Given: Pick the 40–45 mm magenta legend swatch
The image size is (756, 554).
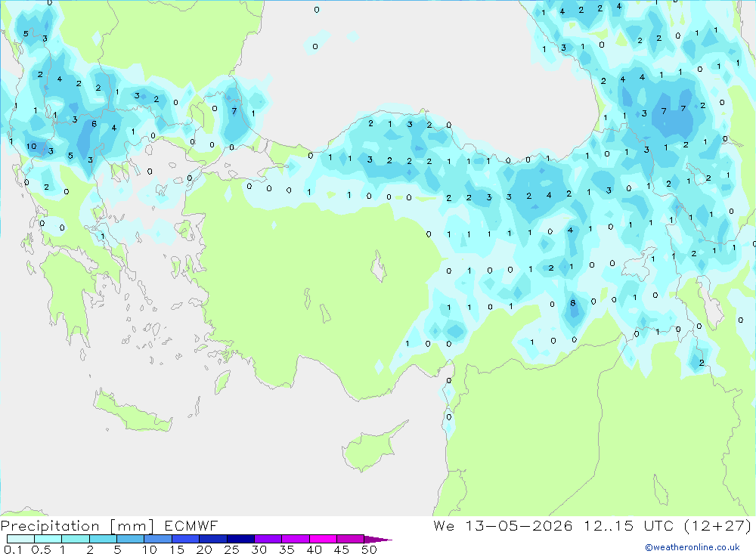Looking at the screenshot, I should (x=323, y=539).
